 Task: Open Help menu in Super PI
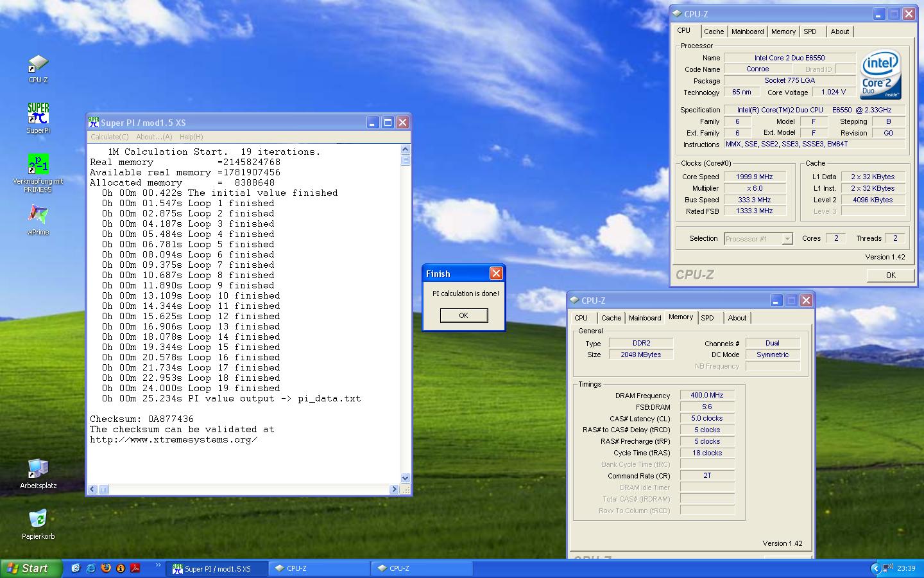pos(191,137)
